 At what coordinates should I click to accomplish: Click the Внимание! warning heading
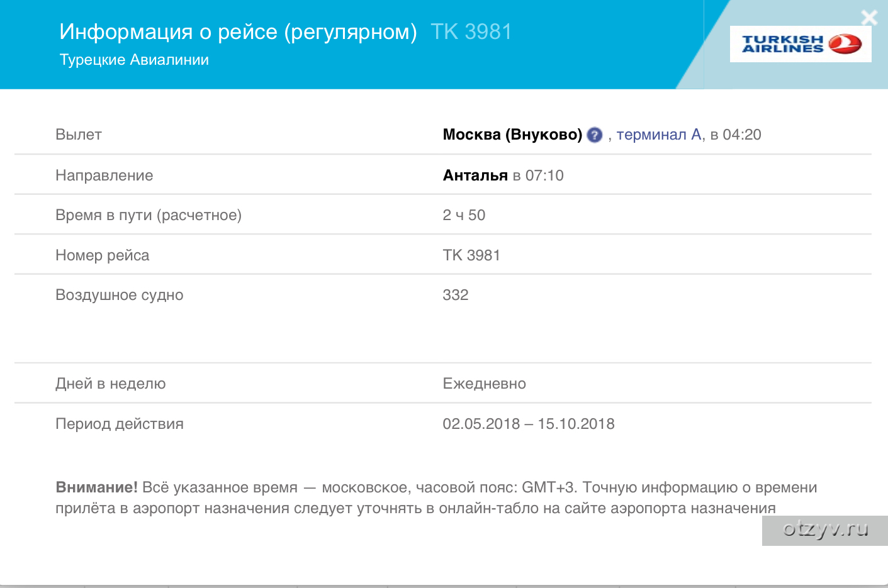coord(96,487)
